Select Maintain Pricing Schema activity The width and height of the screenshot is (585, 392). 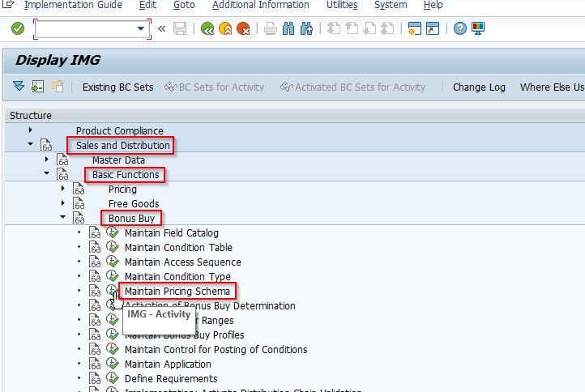177,291
